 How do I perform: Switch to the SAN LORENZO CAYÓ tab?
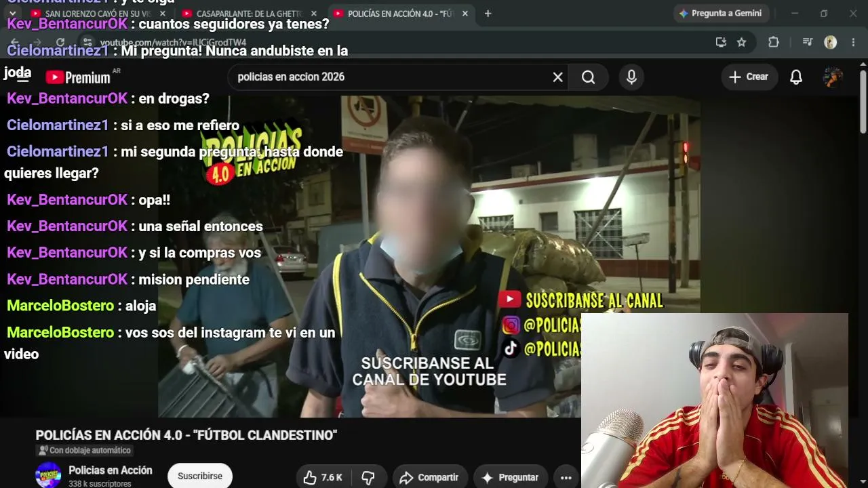(93, 14)
